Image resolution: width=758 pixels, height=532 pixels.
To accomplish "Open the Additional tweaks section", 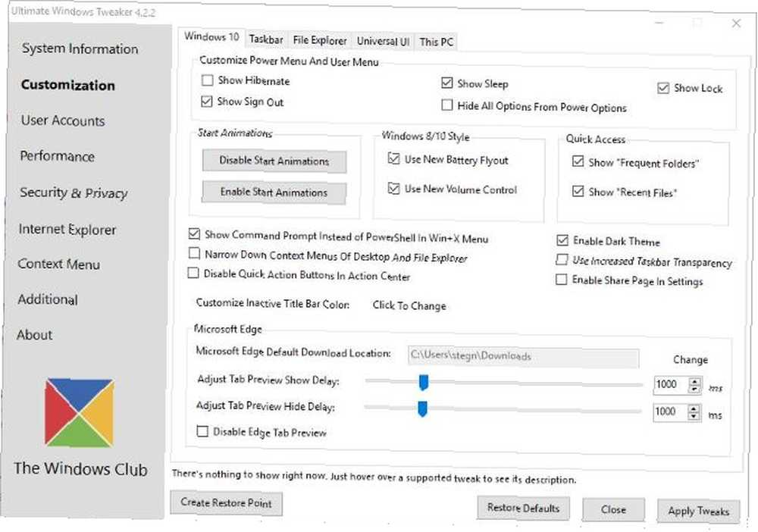I will tap(47, 299).
